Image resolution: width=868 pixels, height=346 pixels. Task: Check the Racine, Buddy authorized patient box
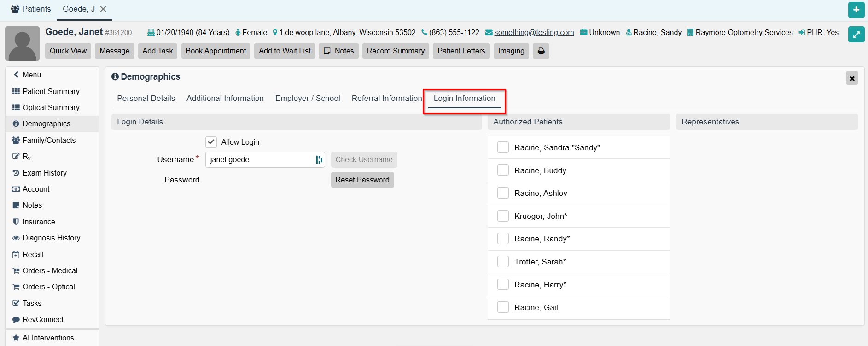[x=503, y=170]
